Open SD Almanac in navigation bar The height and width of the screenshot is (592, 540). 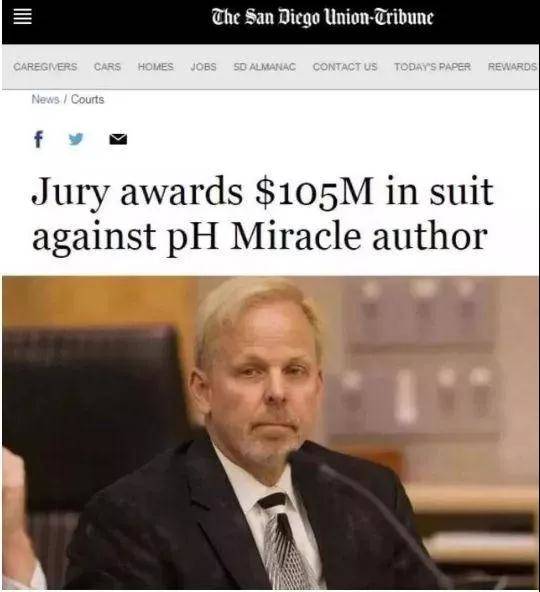tap(265, 67)
